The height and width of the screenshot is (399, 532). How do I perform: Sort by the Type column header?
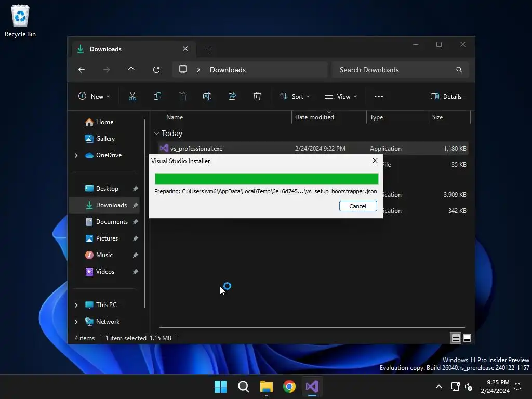tap(376, 117)
